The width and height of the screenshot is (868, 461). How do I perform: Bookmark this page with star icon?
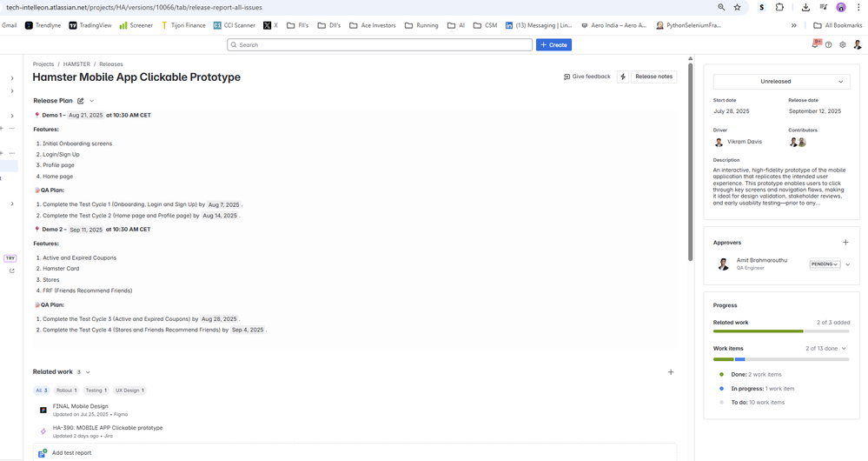(x=738, y=7)
